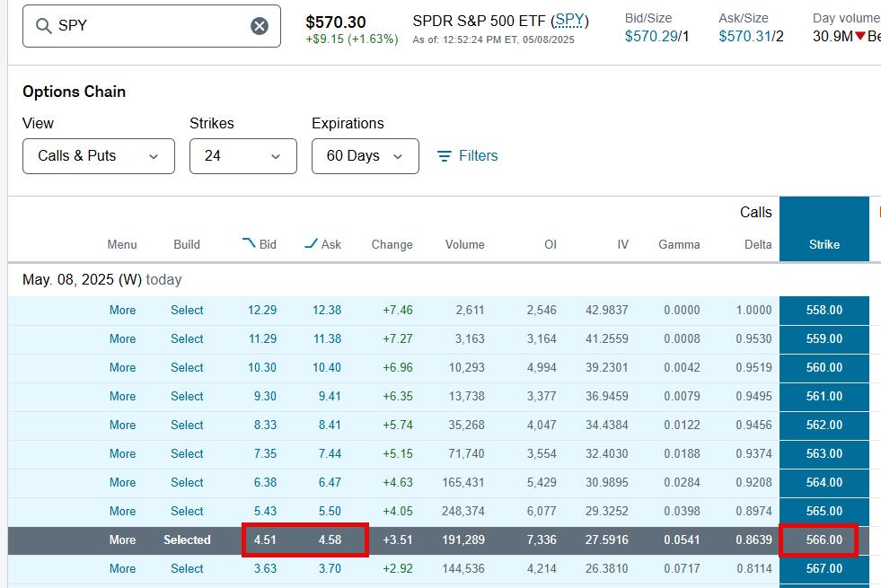This screenshot has height=588, width=881.
Task: Clear the SPY search field
Action: click(260, 26)
